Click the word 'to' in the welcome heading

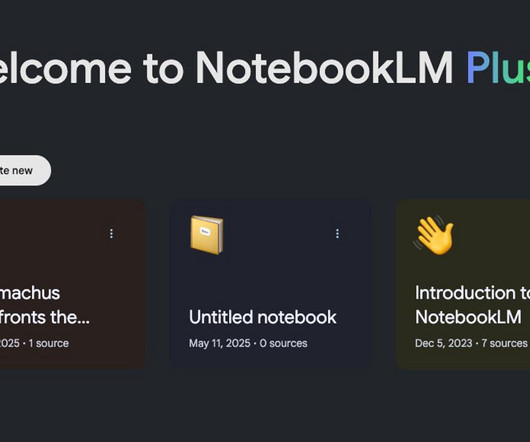163,70
